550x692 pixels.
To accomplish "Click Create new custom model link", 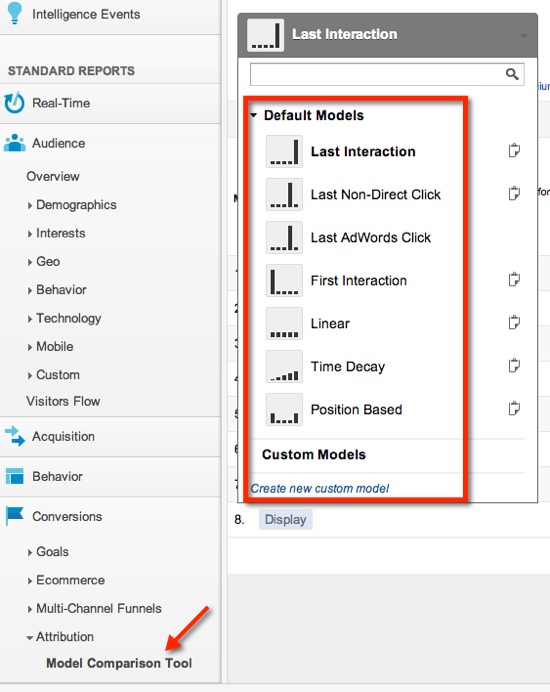I will tap(320, 489).
